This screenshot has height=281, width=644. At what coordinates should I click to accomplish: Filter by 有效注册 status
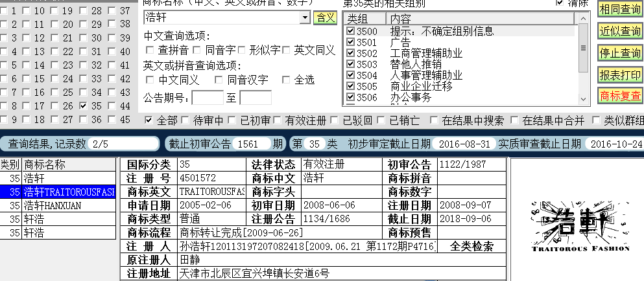click(x=277, y=120)
